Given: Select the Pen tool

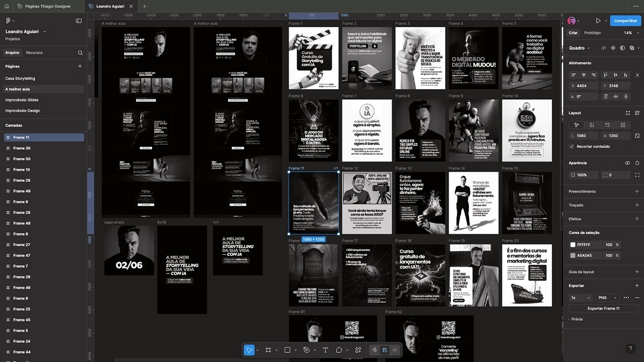Looking at the screenshot, I should [306, 350].
